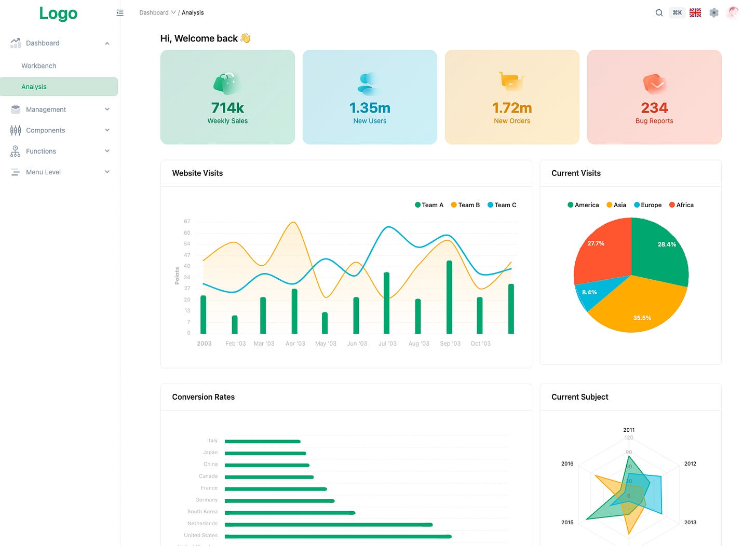The height and width of the screenshot is (546, 756).
Task: Open settings gear in the header
Action: point(714,12)
